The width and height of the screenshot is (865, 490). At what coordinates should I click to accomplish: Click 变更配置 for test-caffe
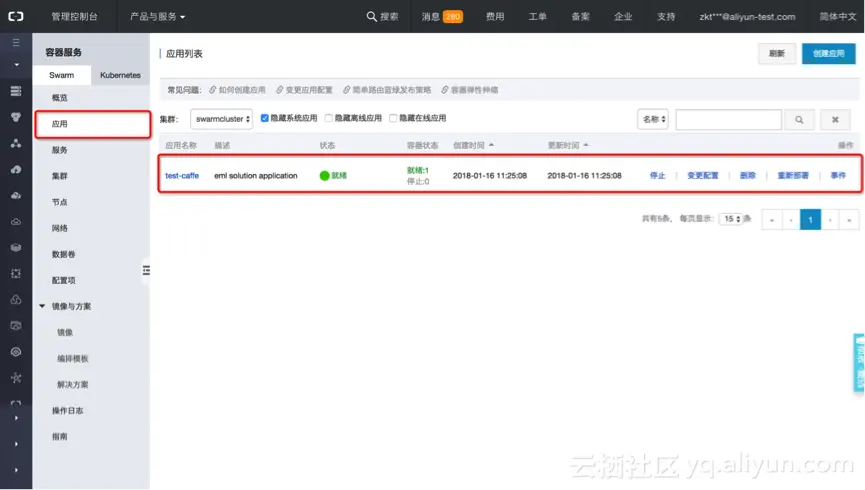click(x=703, y=175)
